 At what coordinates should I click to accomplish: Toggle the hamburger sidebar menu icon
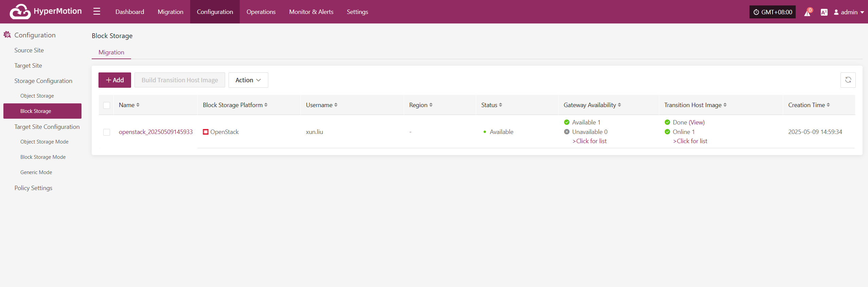point(97,12)
